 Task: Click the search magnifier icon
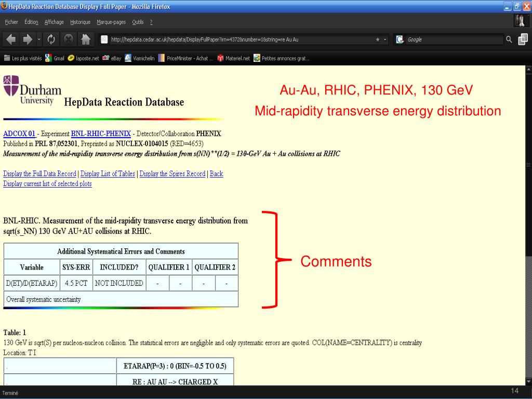tap(509, 39)
